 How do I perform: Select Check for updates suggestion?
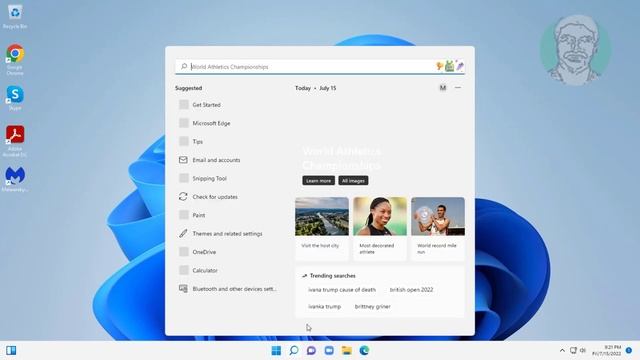tap(228, 197)
